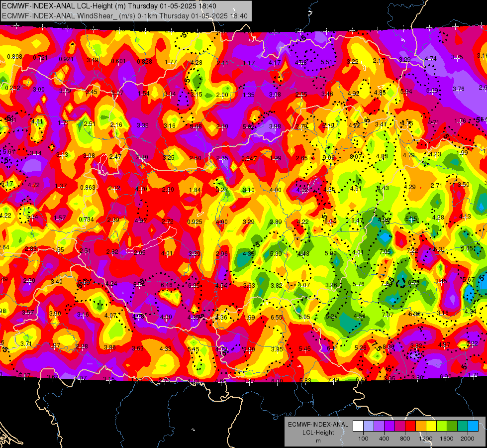Click the wind shear value '2.82'
The height and width of the screenshot is (448, 487).
pos(112,252)
